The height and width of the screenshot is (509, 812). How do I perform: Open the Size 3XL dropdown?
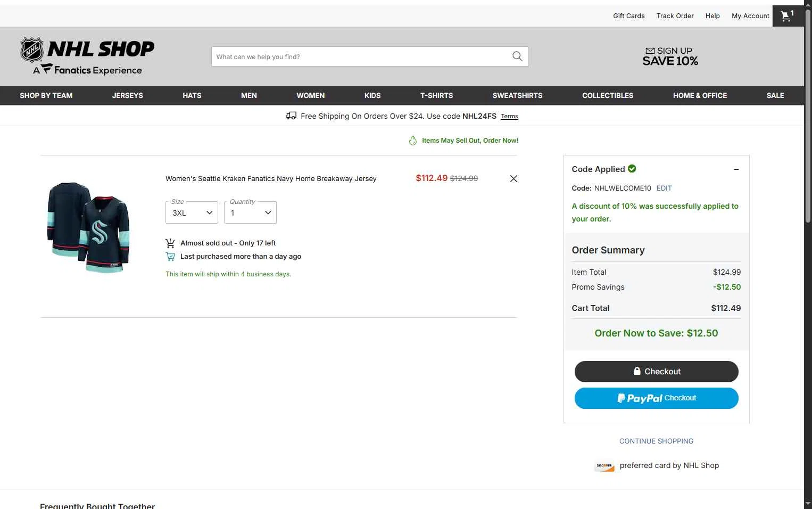click(x=192, y=212)
